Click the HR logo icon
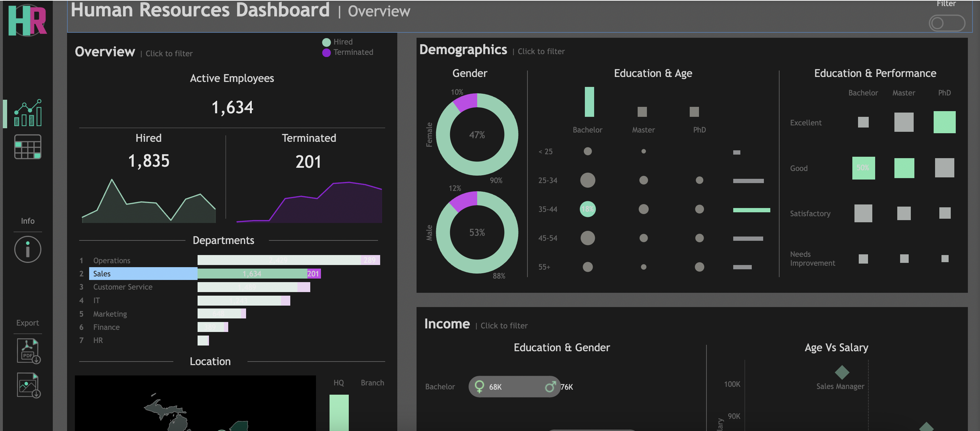Viewport: 980px width, 431px height. [27, 21]
